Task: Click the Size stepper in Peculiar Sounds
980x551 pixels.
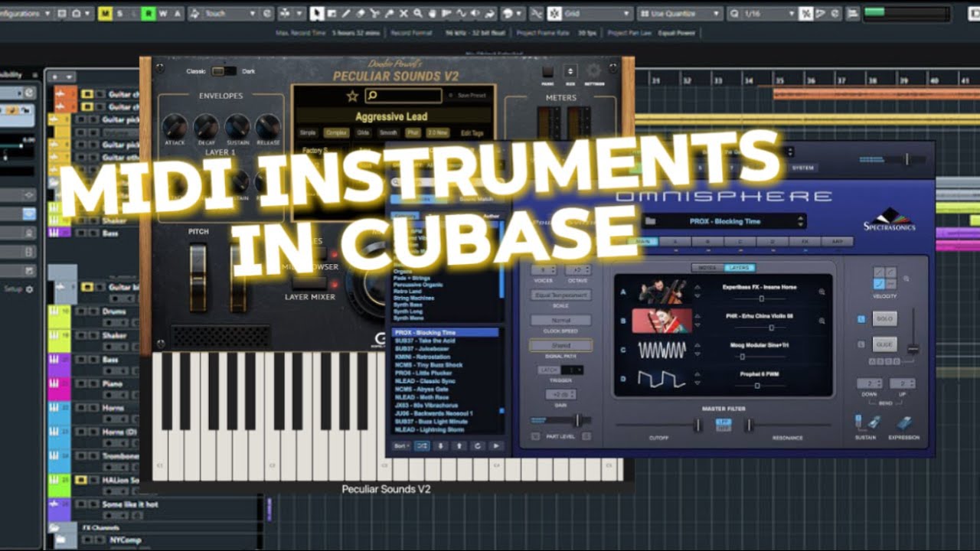Action: pos(570,71)
